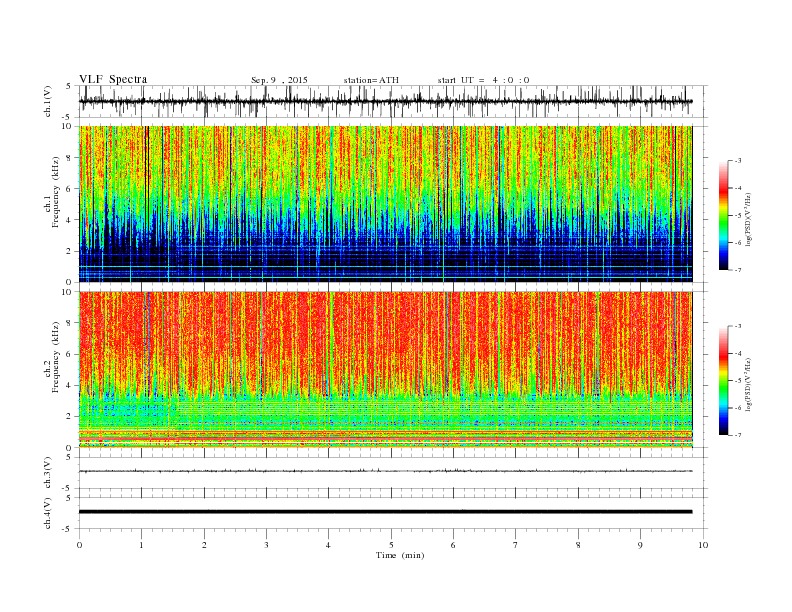Select the "ch.3(V)" axis label
This screenshot has height=612, width=792.
47,473
